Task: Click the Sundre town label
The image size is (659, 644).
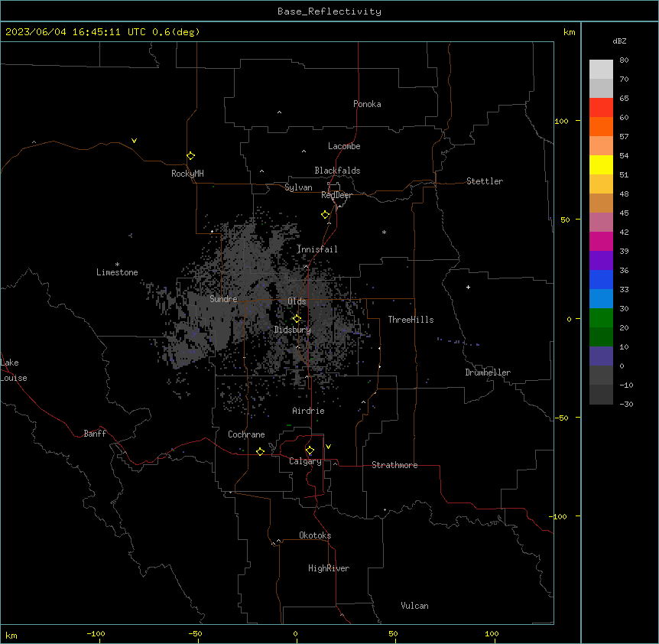Action: 223,299
